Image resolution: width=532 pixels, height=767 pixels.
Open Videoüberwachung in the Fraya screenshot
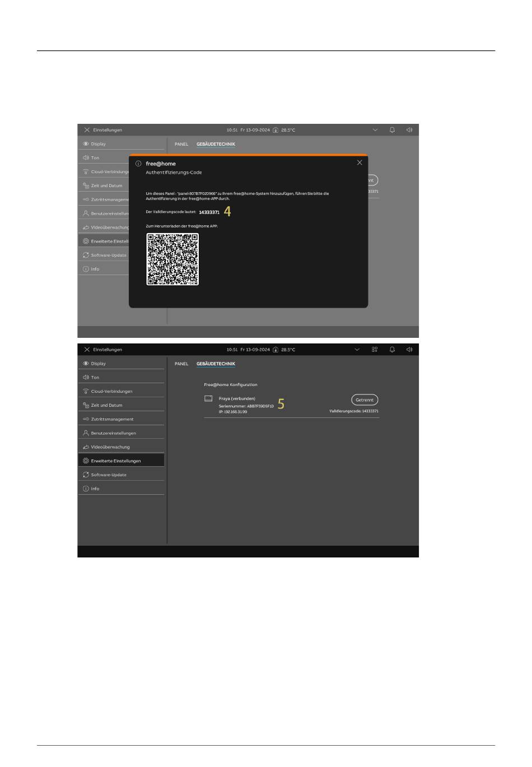[122, 447]
